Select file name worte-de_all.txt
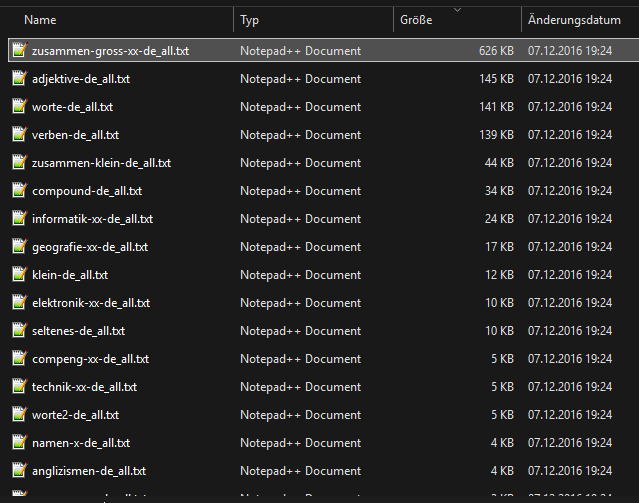639x503 pixels. [x=73, y=107]
